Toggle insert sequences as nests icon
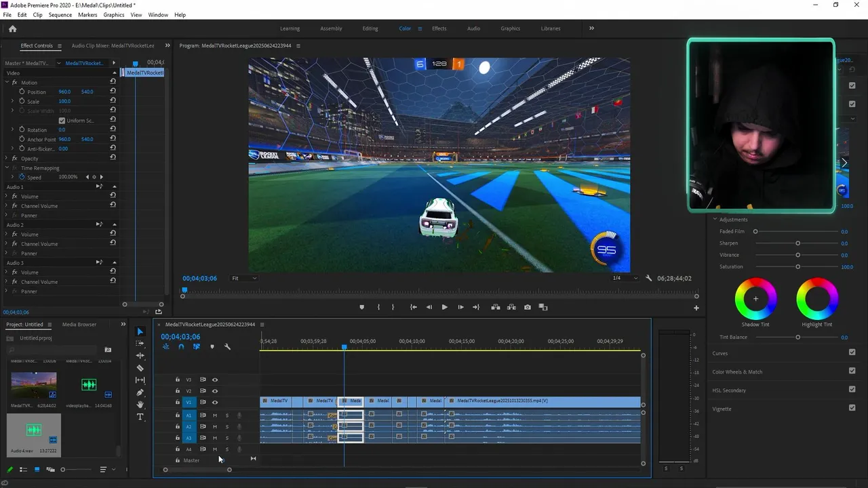Image resolution: width=868 pixels, height=488 pixels. (166, 346)
